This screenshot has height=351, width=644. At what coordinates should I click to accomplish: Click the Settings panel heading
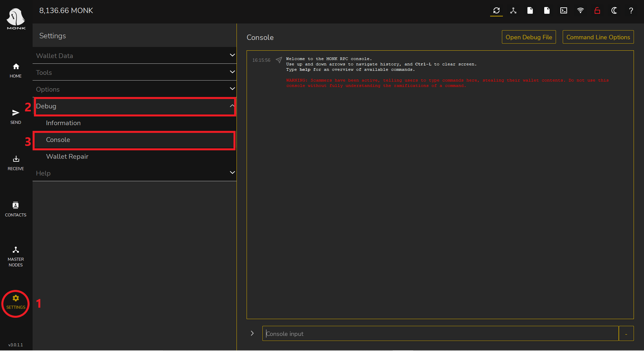tap(52, 36)
